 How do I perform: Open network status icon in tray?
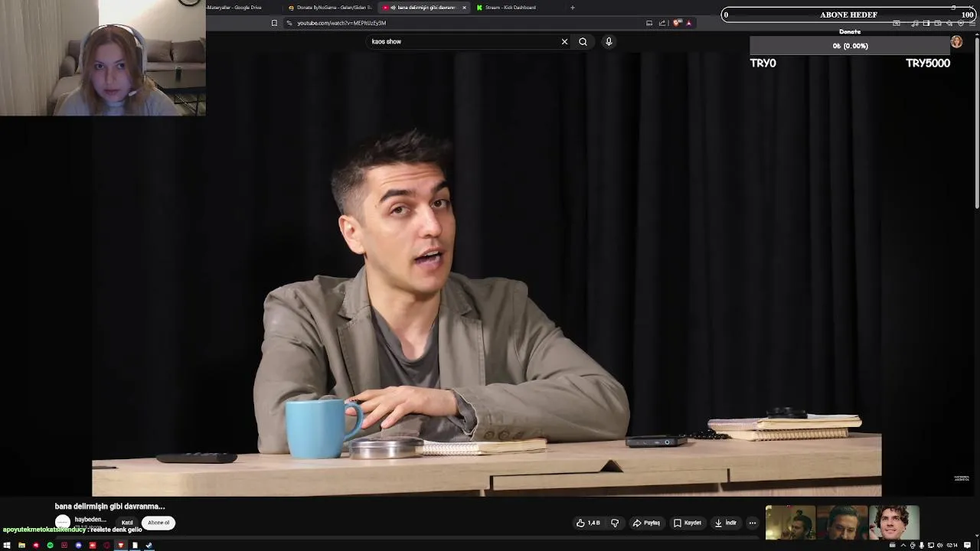point(931,546)
